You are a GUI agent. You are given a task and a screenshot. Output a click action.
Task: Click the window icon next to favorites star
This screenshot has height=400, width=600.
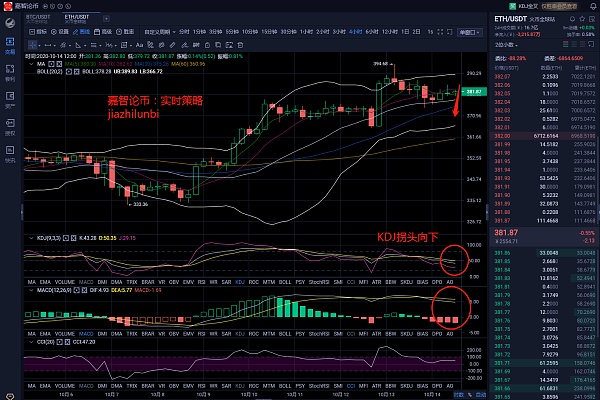click(x=592, y=19)
